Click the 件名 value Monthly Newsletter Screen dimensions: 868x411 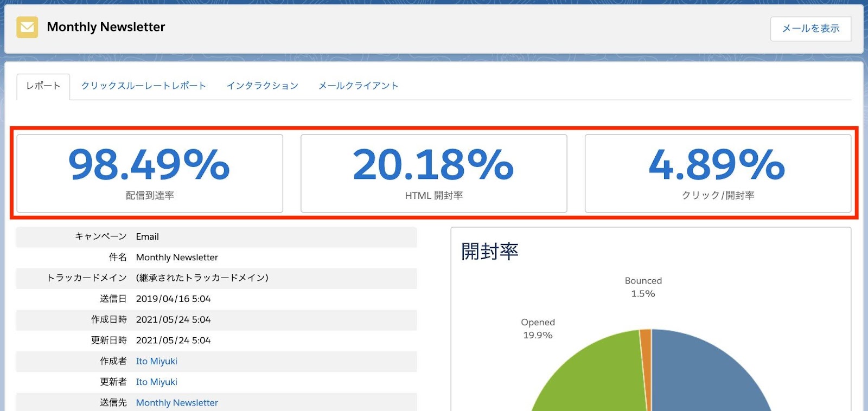177,257
